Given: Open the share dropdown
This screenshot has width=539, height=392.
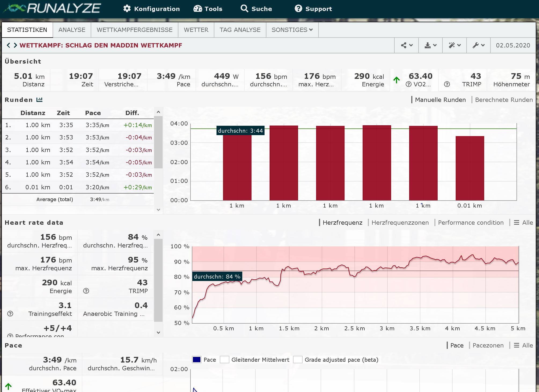Looking at the screenshot, I should (x=406, y=45).
